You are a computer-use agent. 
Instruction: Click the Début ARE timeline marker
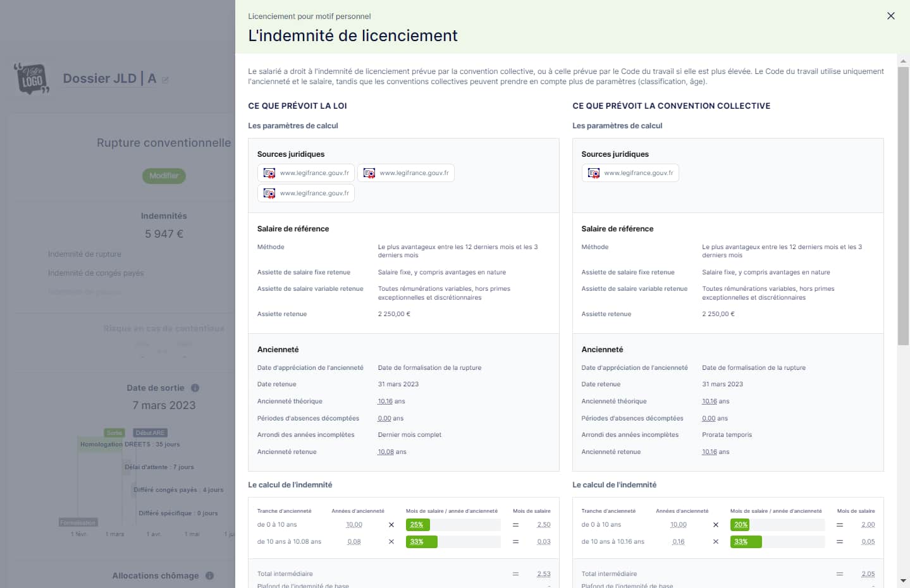[150, 433]
